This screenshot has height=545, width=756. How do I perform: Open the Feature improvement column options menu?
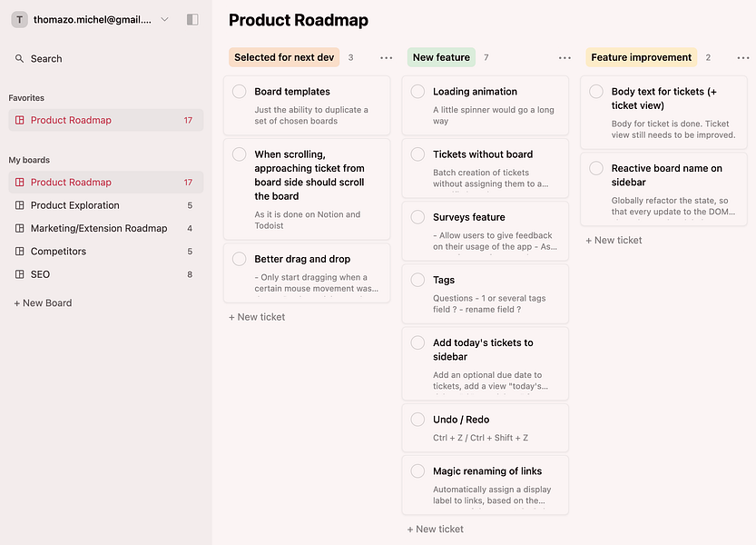743,58
